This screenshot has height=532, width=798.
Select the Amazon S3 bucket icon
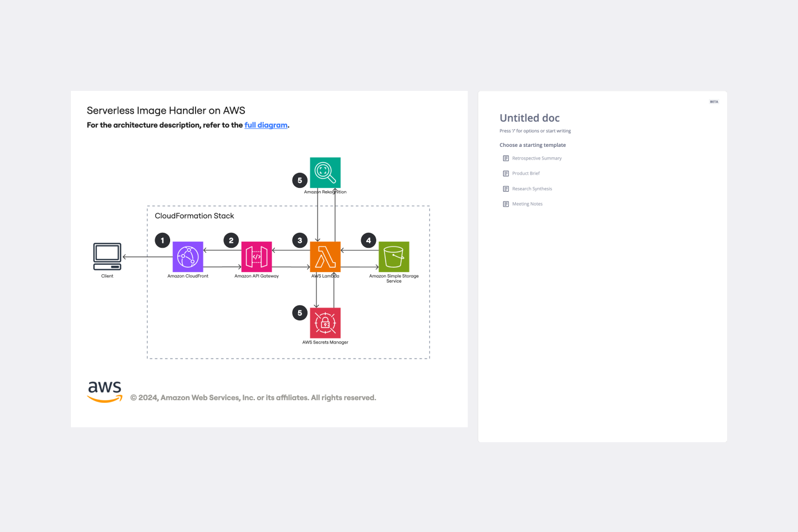(394, 257)
